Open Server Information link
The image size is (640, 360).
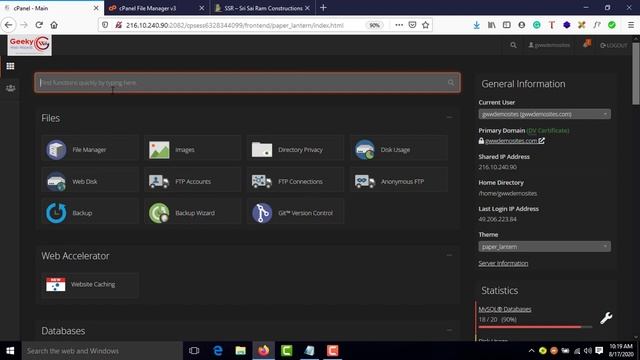point(503,263)
